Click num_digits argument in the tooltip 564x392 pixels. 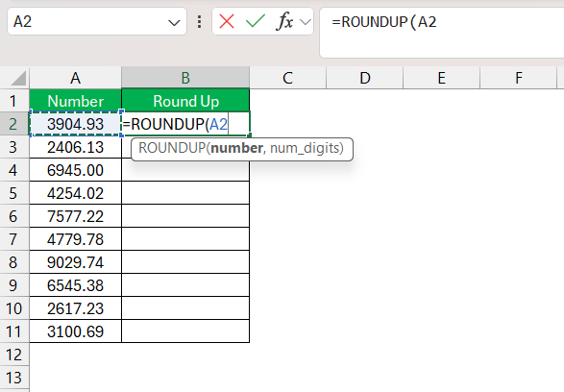tap(305, 148)
